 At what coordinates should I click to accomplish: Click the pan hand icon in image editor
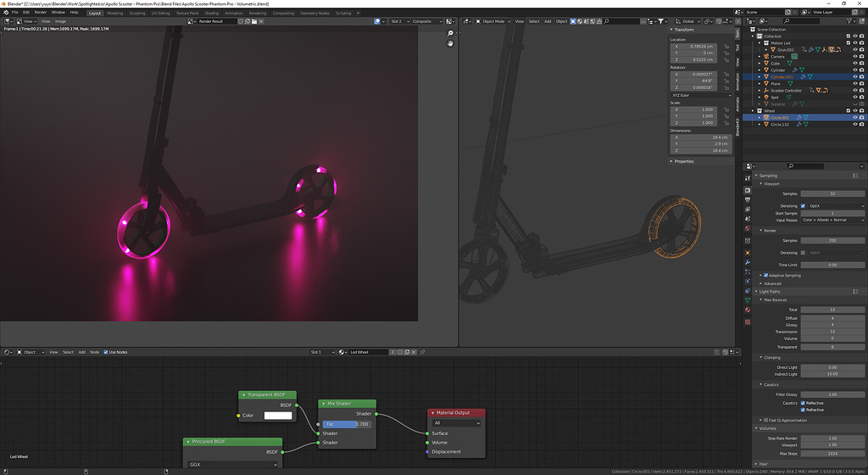(x=450, y=43)
